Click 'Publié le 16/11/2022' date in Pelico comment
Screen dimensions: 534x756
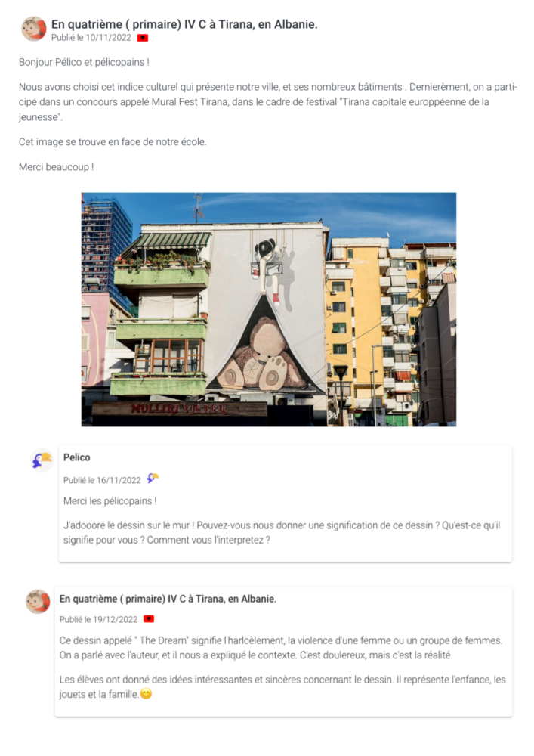tap(102, 480)
